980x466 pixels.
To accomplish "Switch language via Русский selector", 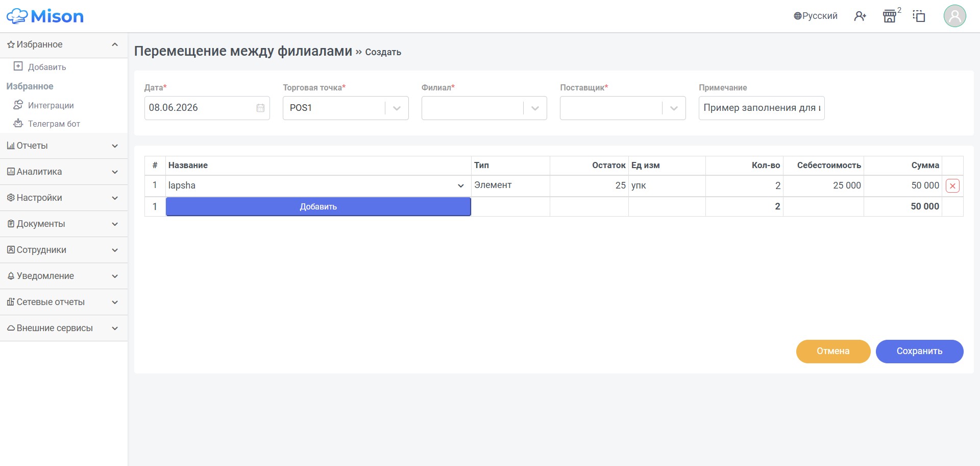I will coord(816,16).
